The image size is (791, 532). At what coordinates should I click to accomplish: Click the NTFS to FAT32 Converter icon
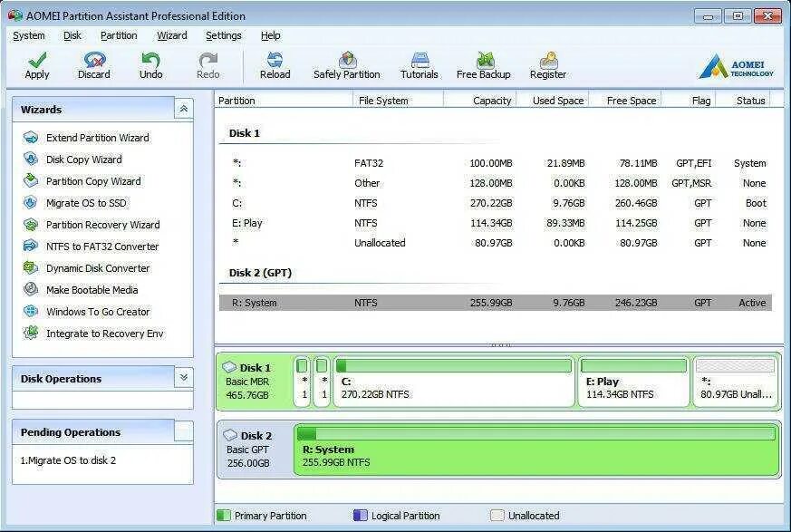point(31,246)
